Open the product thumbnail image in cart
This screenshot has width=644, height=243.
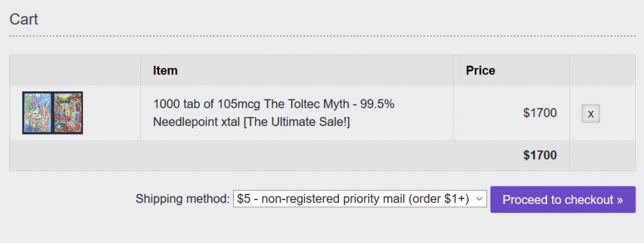pos(53,113)
